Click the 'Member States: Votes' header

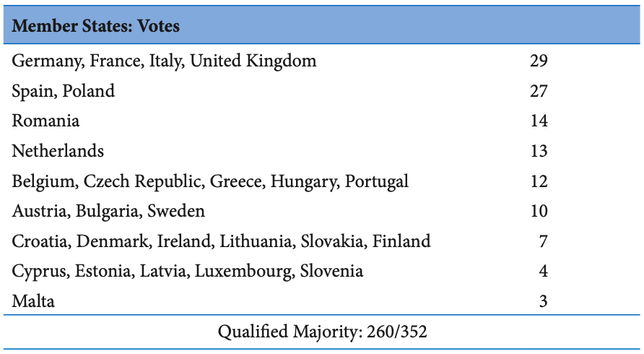tap(96, 26)
